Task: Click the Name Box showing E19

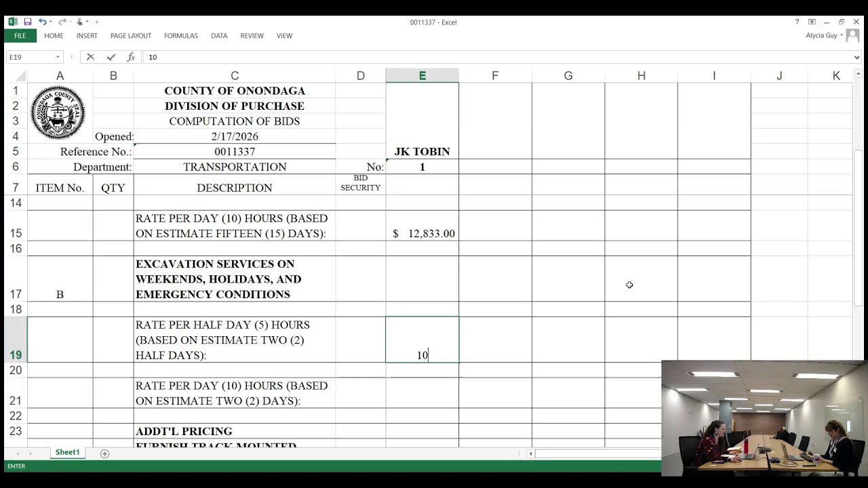Action: (x=29, y=57)
